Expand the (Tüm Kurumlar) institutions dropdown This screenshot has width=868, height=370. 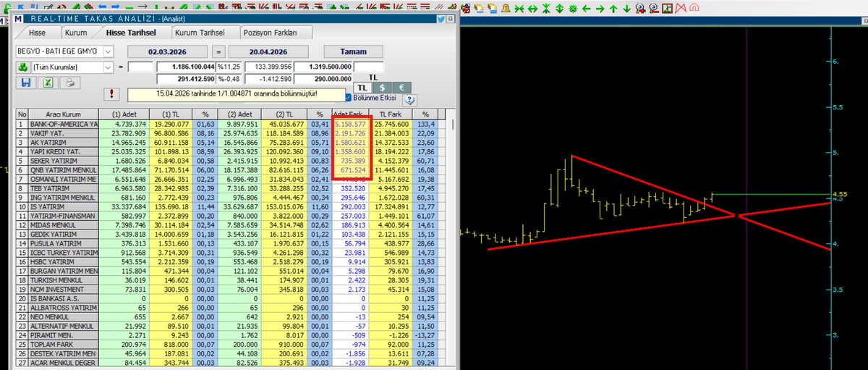109,67
